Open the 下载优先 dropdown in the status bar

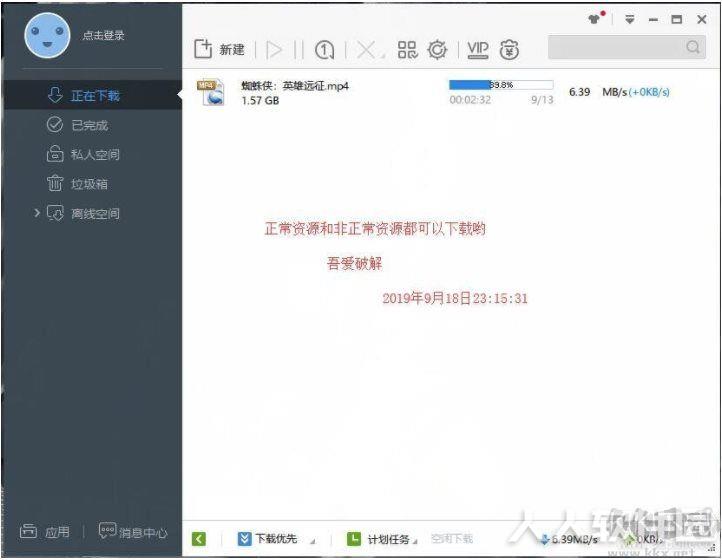coord(276,539)
